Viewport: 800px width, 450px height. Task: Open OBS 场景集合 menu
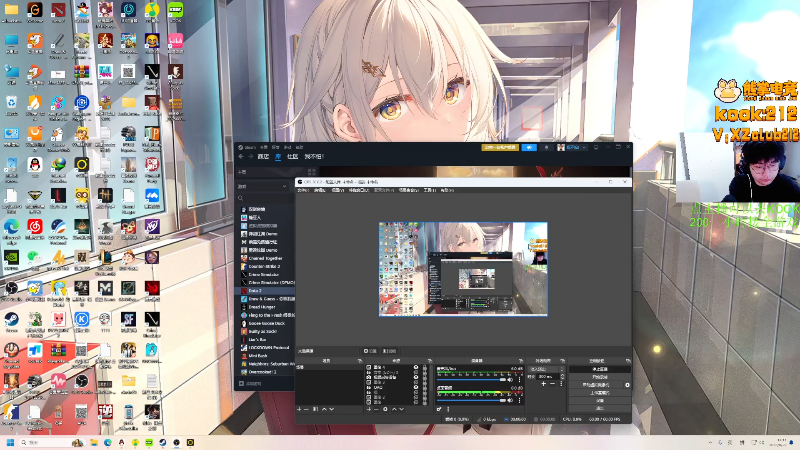tap(409, 190)
